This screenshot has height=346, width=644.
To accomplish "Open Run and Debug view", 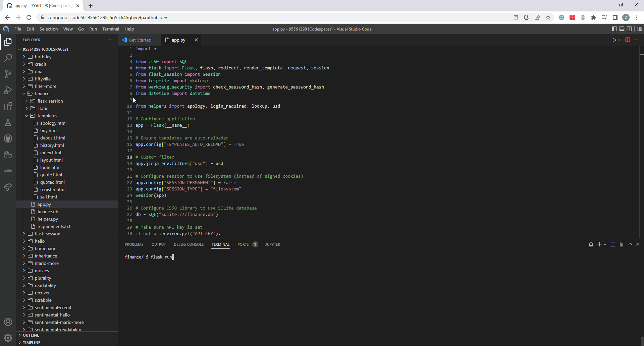I will pyautogui.click(x=8, y=90).
